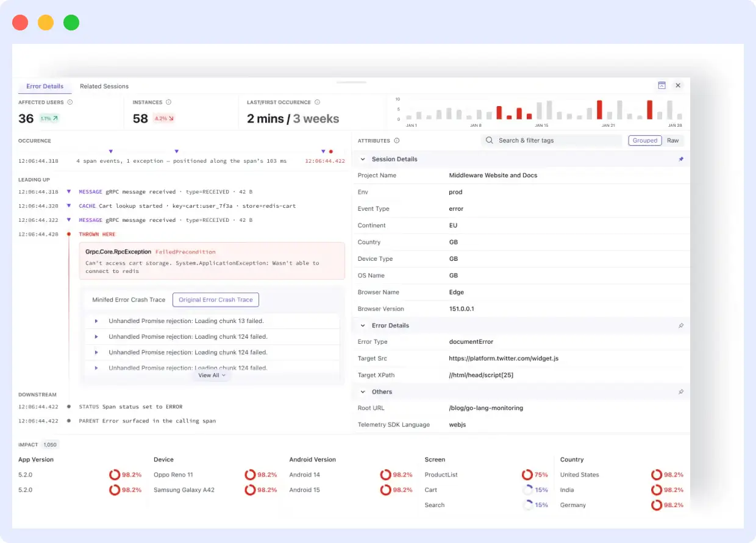
Task: Collapse the Others section
Action: click(x=363, y=392)
